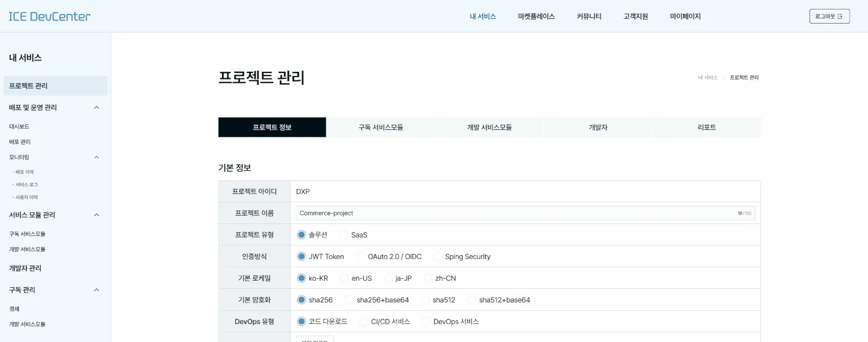This screenshot has width=868, height=342.
Task: Switch to the 리포트 tab
Action: 706,127
